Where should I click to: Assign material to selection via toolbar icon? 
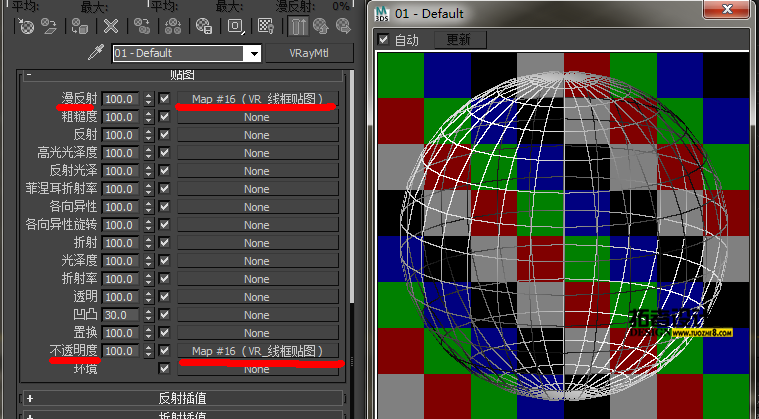coord(79,26)
